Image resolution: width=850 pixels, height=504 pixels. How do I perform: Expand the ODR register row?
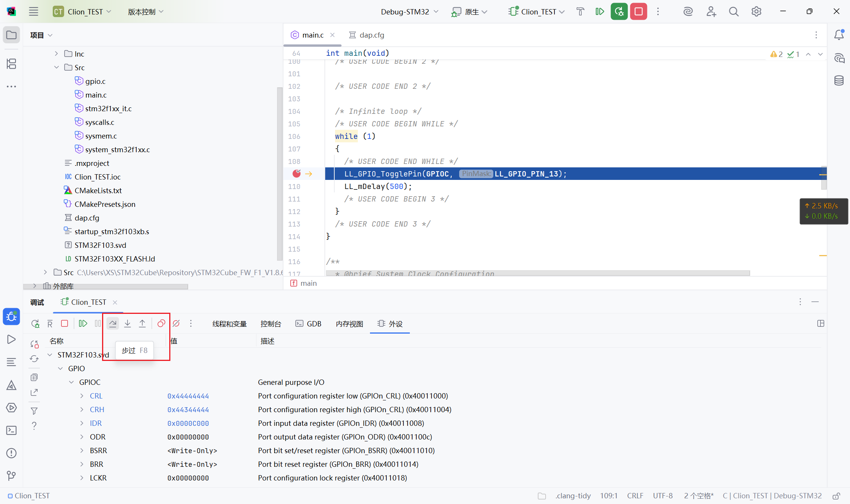coord(82,437)
